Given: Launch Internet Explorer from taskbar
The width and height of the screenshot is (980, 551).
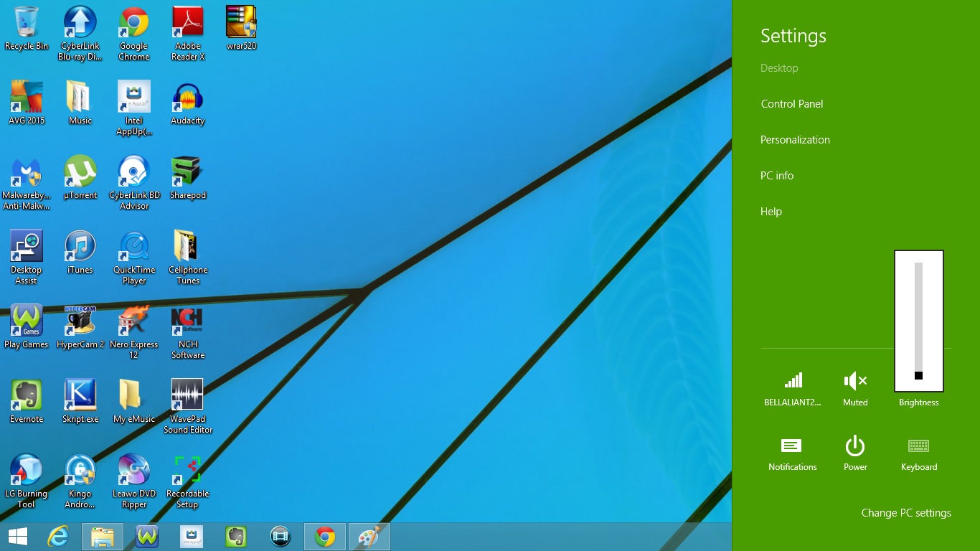Looking at the screenshot, I should 58,537.
